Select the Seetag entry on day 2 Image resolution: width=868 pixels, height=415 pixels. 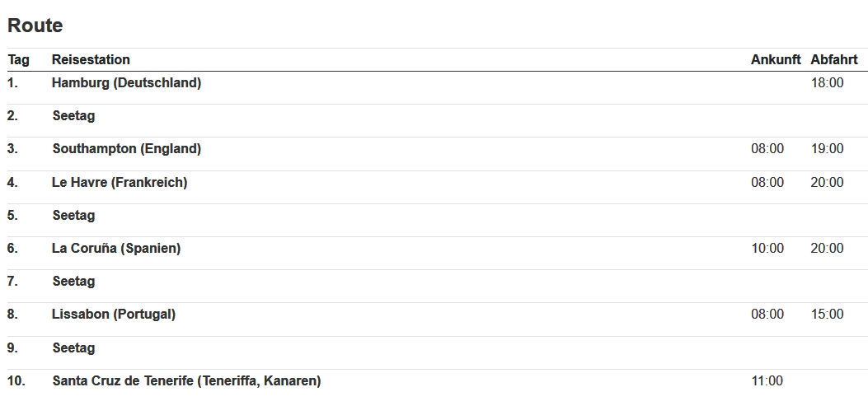[73, 116]
